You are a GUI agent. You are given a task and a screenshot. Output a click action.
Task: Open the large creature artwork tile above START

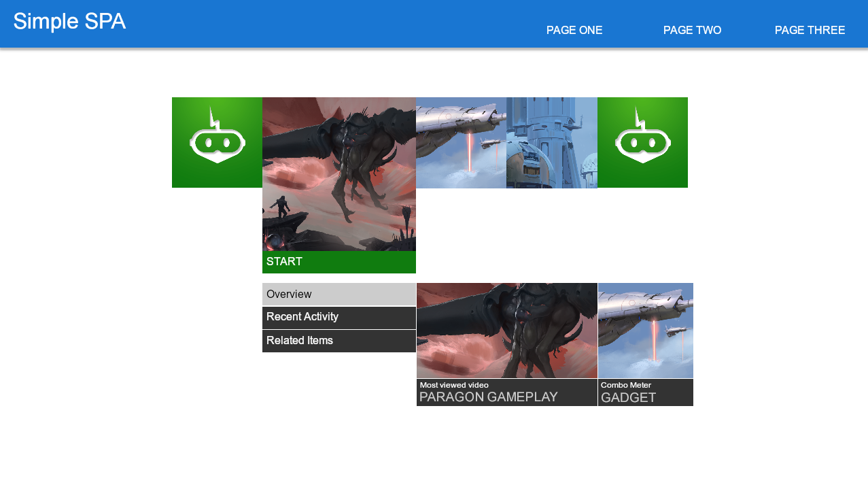point(339,174)
